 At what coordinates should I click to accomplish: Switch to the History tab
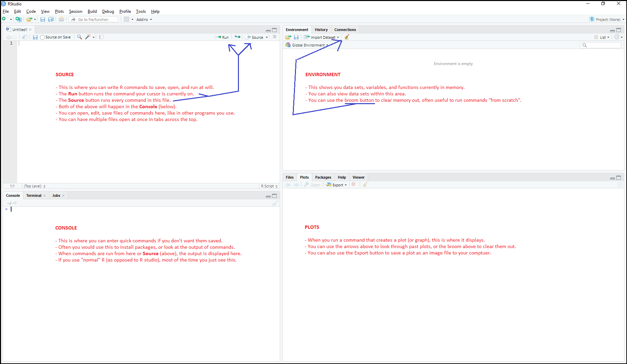tap(321, 30)
